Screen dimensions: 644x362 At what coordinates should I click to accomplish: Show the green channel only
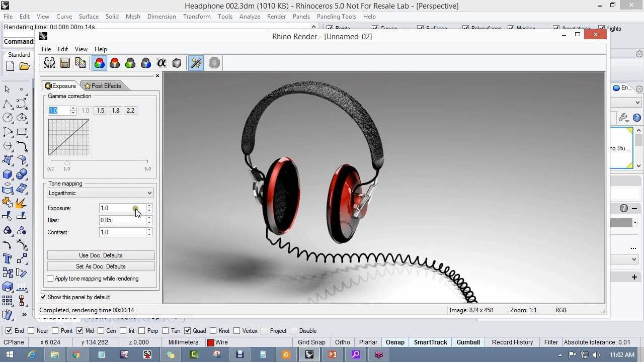pyautogui.click(x=130, y=63)
